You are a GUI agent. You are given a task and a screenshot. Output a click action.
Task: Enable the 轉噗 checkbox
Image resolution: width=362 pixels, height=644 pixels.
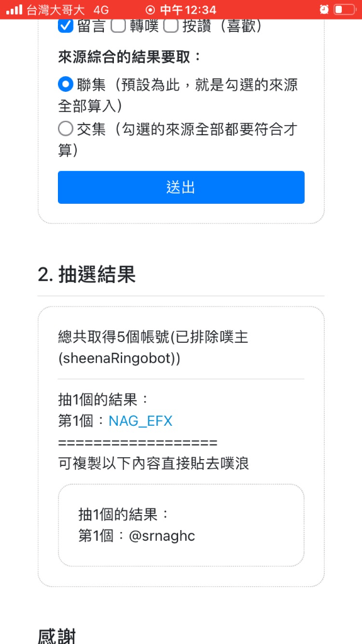tap(119, 26)
